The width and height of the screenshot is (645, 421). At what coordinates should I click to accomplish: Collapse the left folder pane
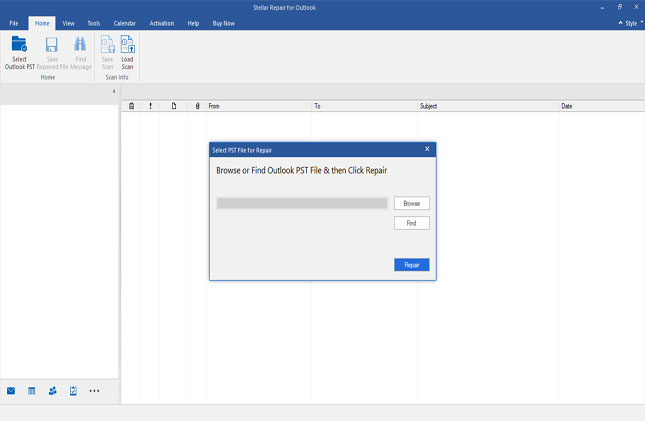pos(113,91)
